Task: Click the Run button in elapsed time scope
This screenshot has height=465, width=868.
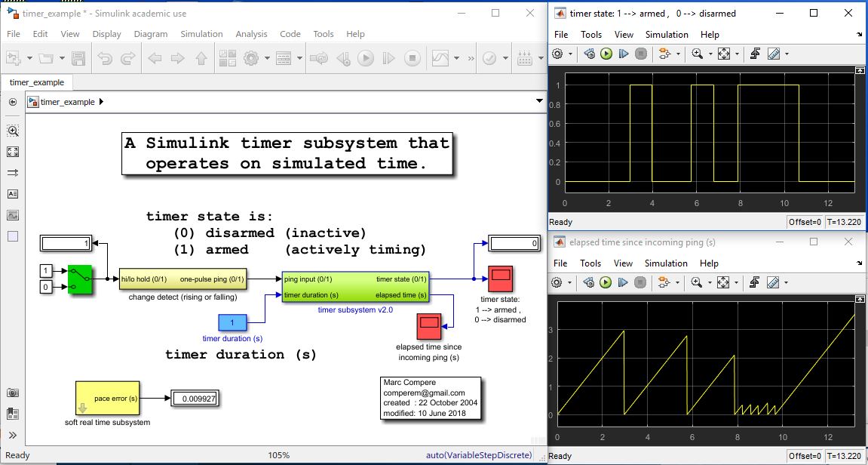Action: 606,282
